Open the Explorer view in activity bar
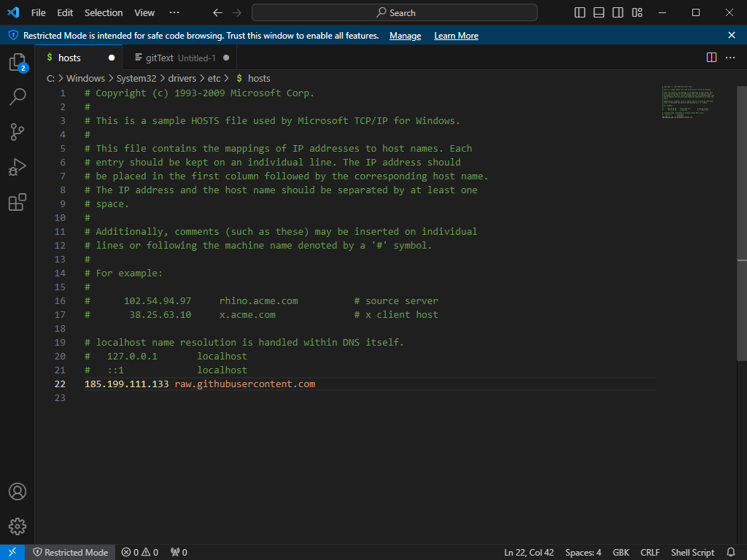The width and height of the screenshot is (747, 560). point(18,63)
